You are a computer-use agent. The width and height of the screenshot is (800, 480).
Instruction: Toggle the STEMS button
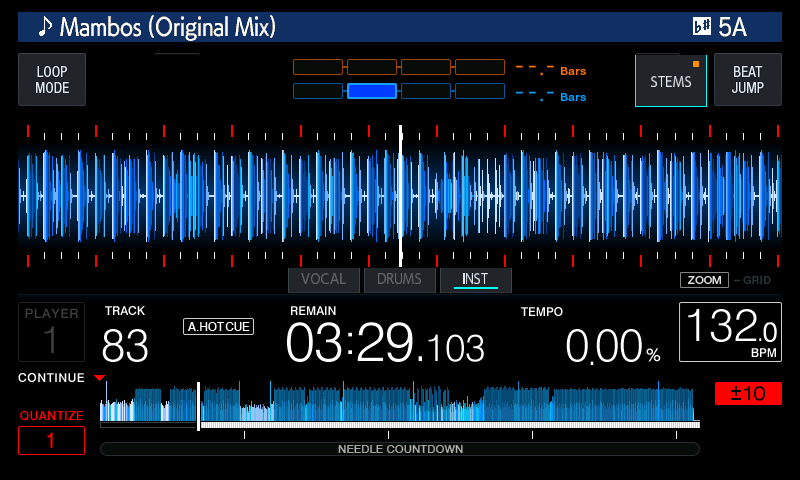coord(670,81)
